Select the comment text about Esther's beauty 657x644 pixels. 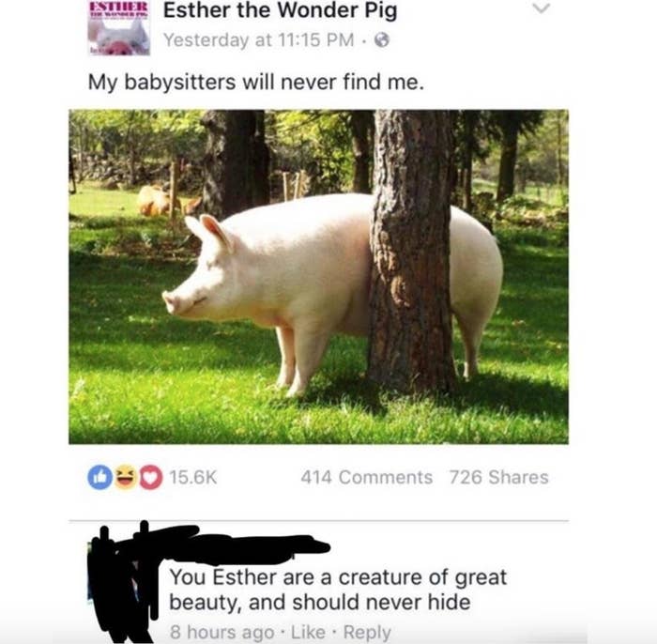[338, 590]
